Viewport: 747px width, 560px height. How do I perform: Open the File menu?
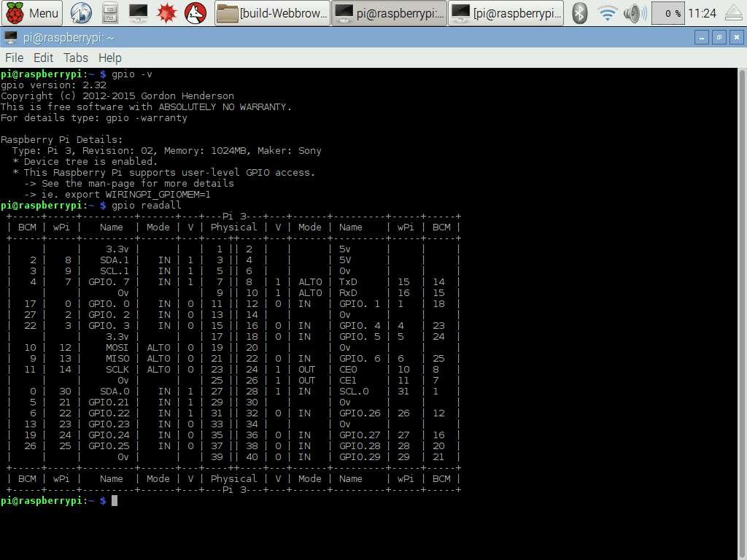(14, 58)
